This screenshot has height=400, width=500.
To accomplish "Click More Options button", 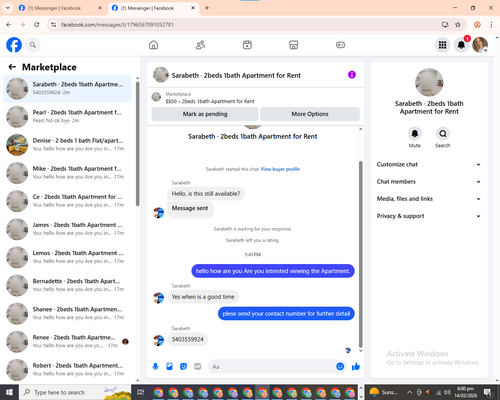I will pos(310,114).
